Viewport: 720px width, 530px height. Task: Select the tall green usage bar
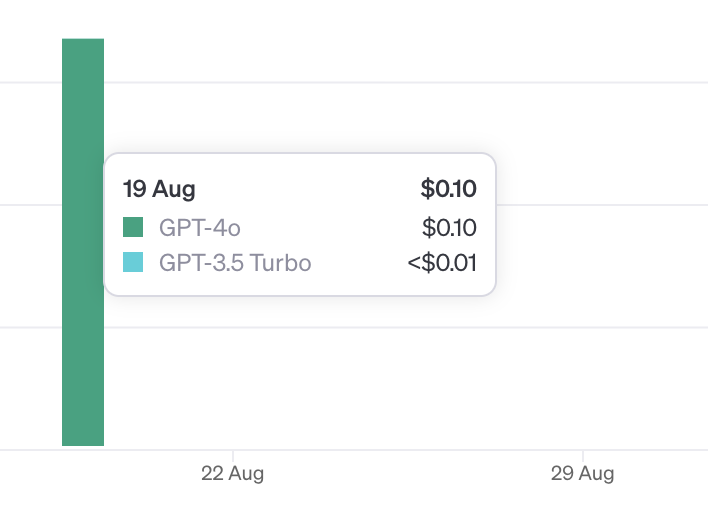point(83,242)
